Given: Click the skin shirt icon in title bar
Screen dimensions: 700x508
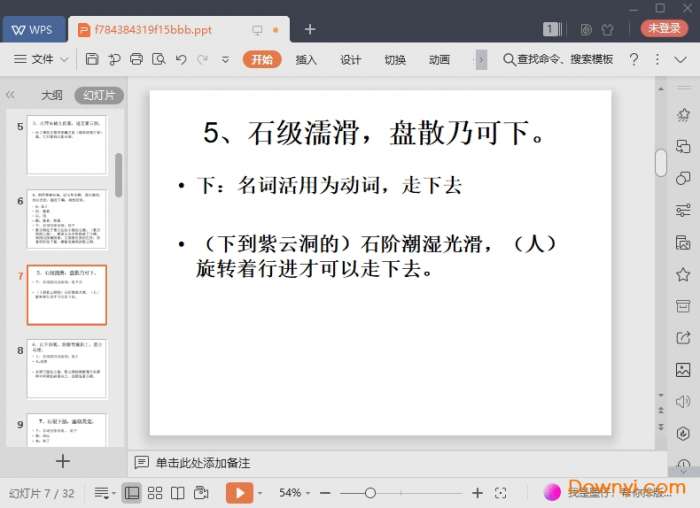Looking at the screenshot, I should click(607, 29).
